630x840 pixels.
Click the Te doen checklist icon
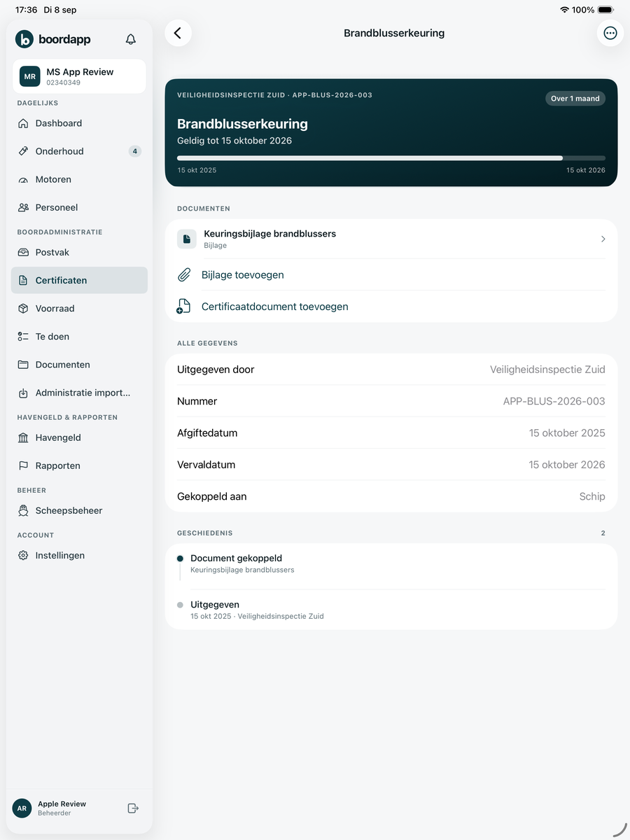(x=23, y=336)
